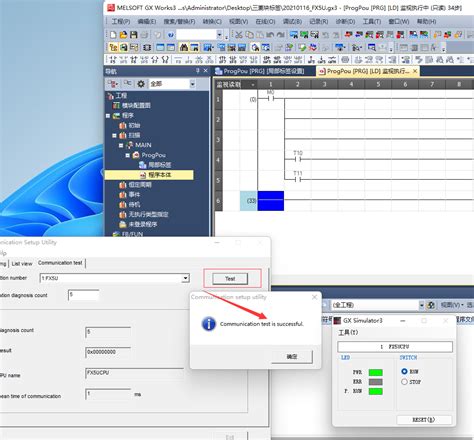Image resolution: width=474 pixels, height=440 pixels.
Task: Click the 工程 root node in the tree
Action: [x=117, y=96]
